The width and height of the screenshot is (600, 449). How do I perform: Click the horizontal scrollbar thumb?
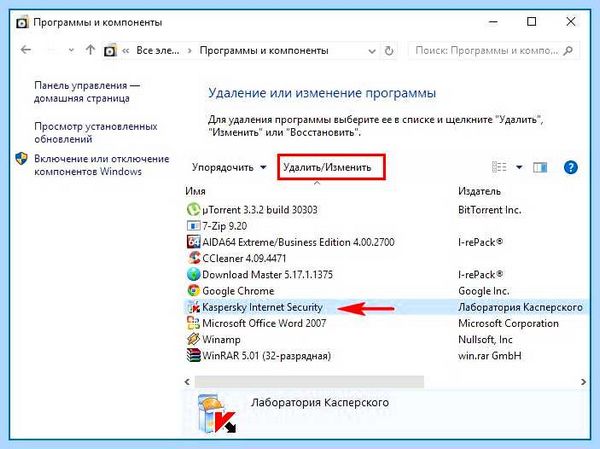tap(309, 382)
